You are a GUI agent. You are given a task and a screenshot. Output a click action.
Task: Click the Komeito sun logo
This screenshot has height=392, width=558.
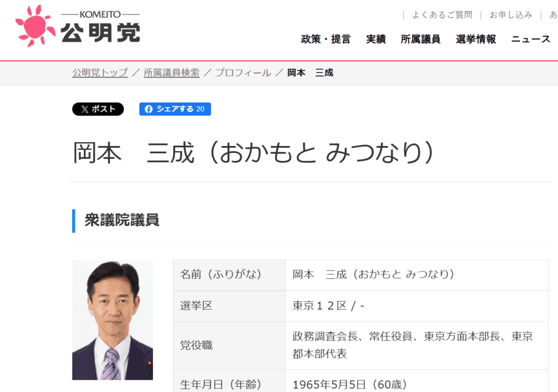tap(36, 26)
